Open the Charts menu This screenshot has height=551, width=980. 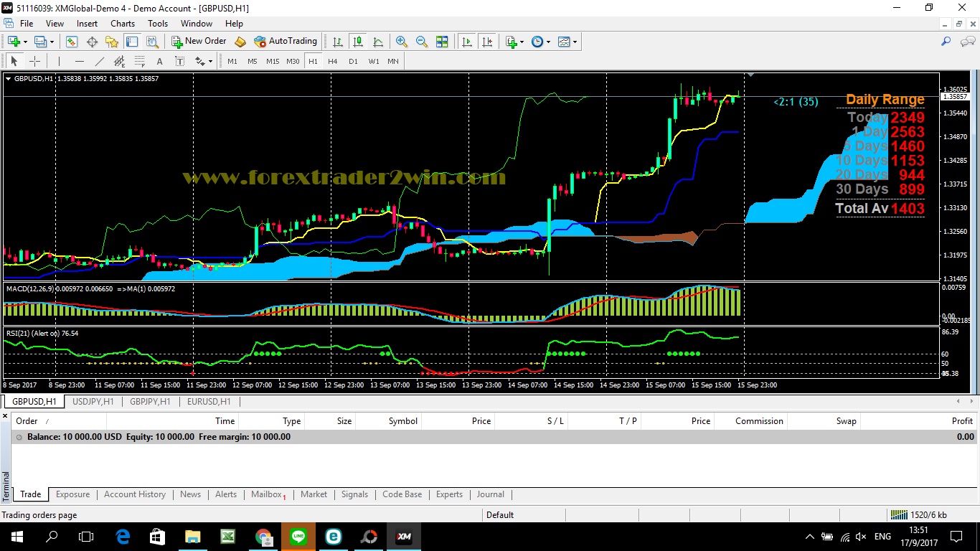(x=123, y=24)
